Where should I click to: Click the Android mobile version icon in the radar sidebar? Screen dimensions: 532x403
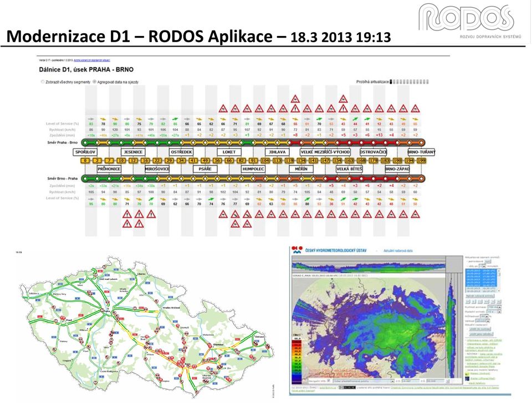468,374
